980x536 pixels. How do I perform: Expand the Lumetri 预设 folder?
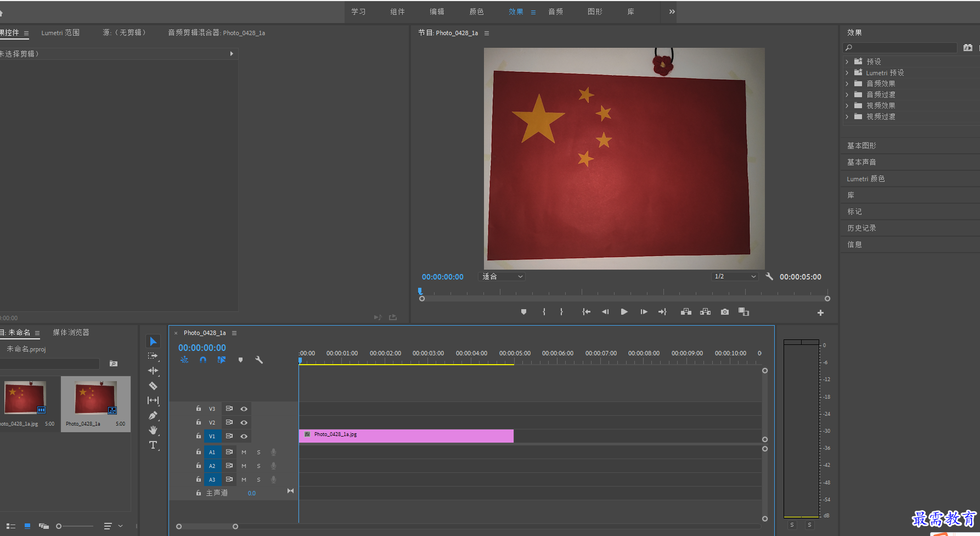pos(847,72)
